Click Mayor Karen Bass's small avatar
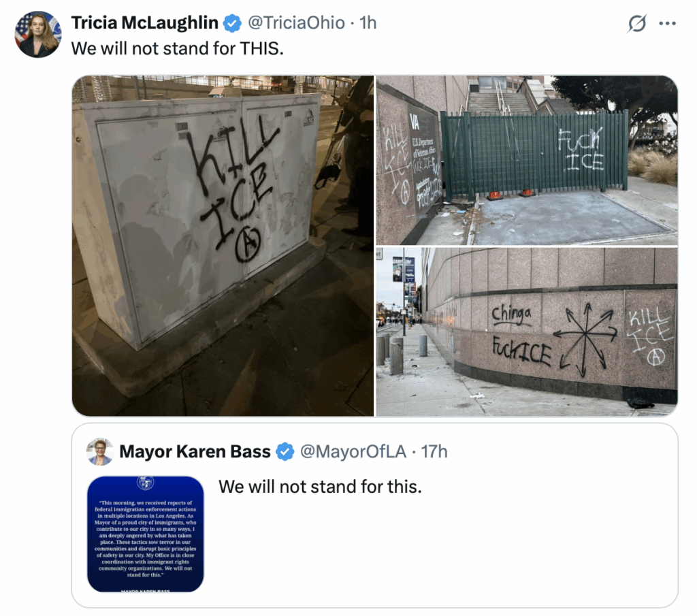Image resolution: width=697 pixels, height=616 pixels. tap(100, 451)
